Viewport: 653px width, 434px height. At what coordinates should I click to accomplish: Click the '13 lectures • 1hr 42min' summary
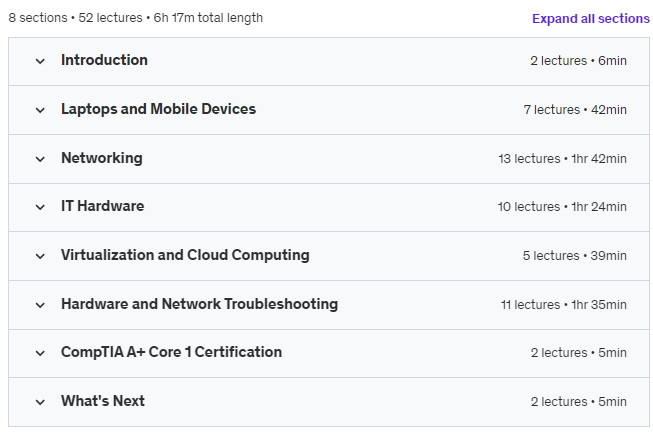point(563,159)
